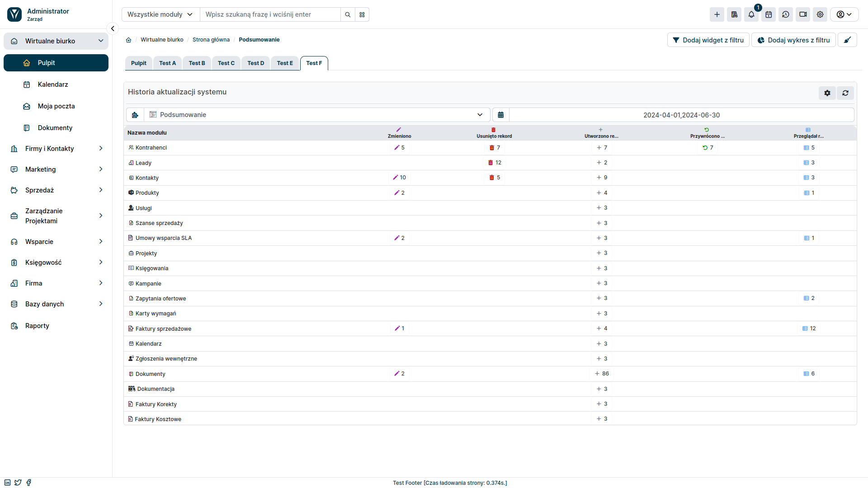Click the paintbrush edit dashboard icon

848,40
